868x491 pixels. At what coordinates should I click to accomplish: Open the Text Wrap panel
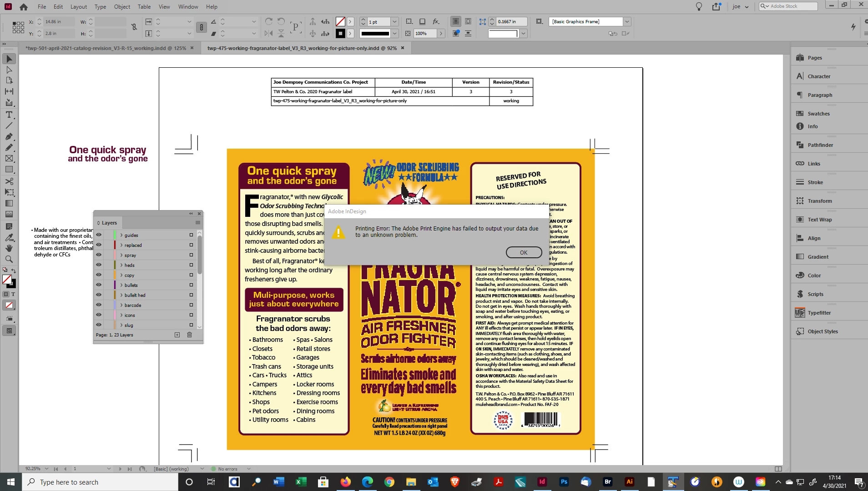819,220
